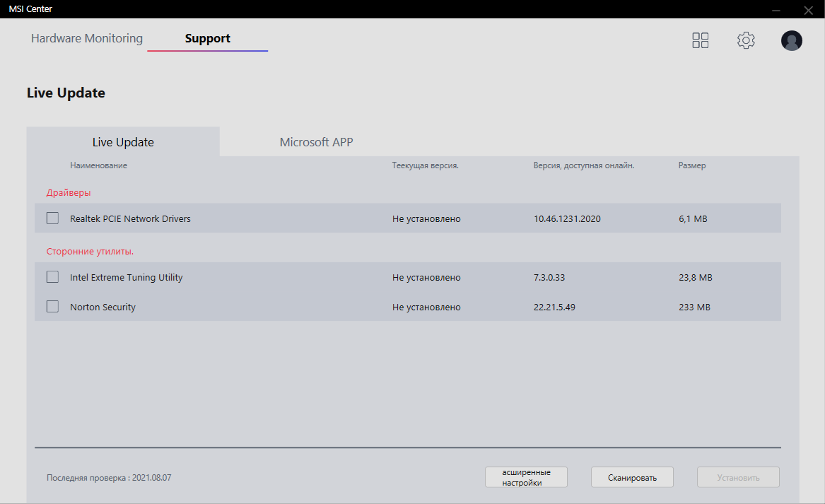Click 'Не установлено' in the Norton Security row
Viewport: 825px width, 504px height.
point(426,307)
